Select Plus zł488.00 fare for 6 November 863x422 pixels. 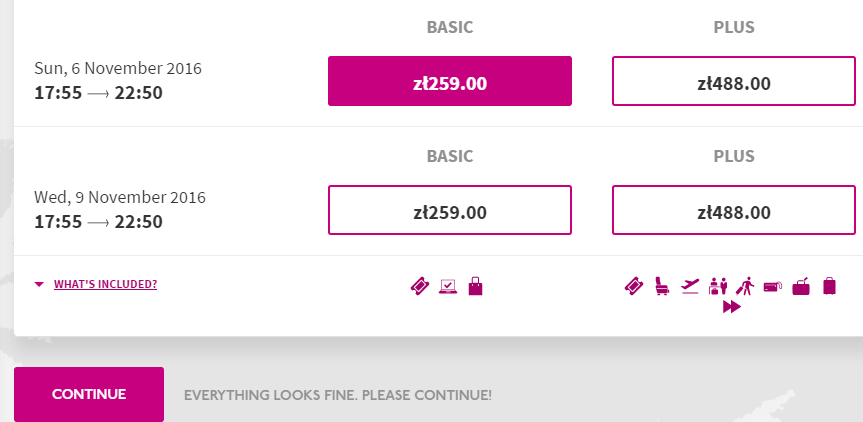click(734, 81)
